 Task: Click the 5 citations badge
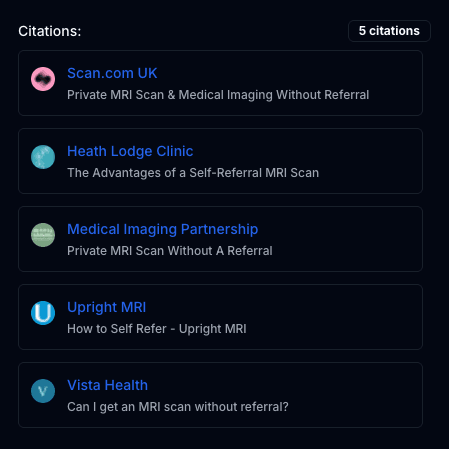pyautogui.click(x=389, y=31)
